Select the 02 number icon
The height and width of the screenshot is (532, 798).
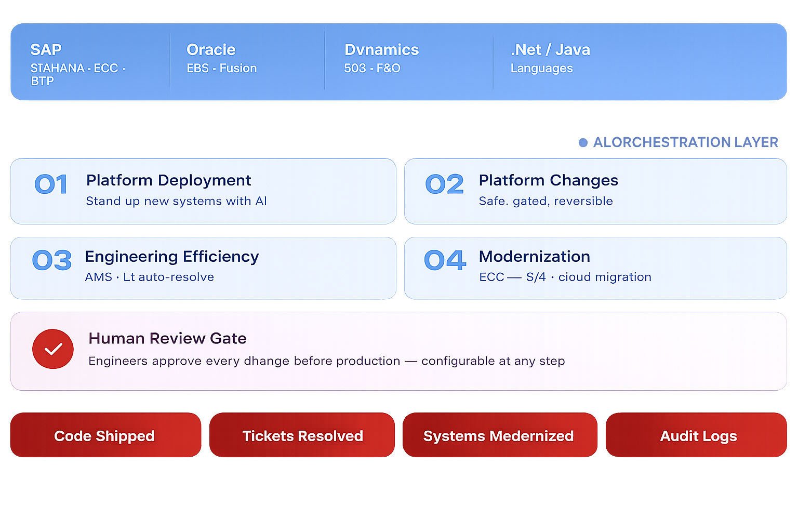click(444, 184)
